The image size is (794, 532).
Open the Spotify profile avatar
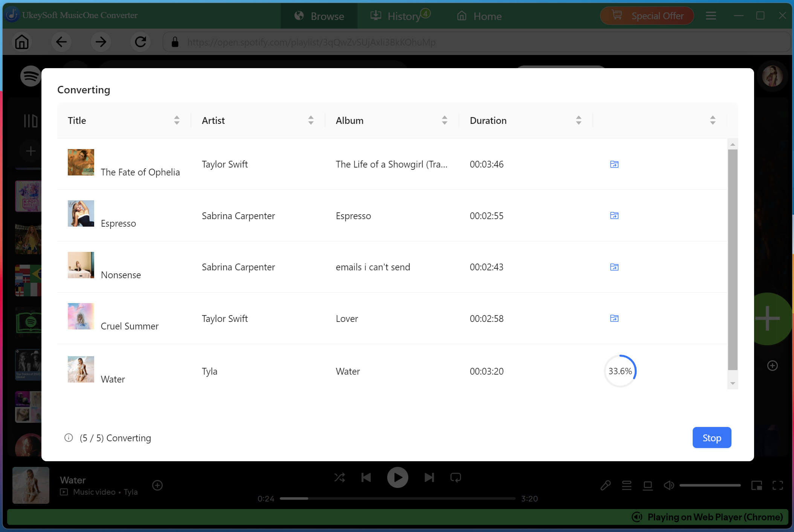[x=772, y=76]
